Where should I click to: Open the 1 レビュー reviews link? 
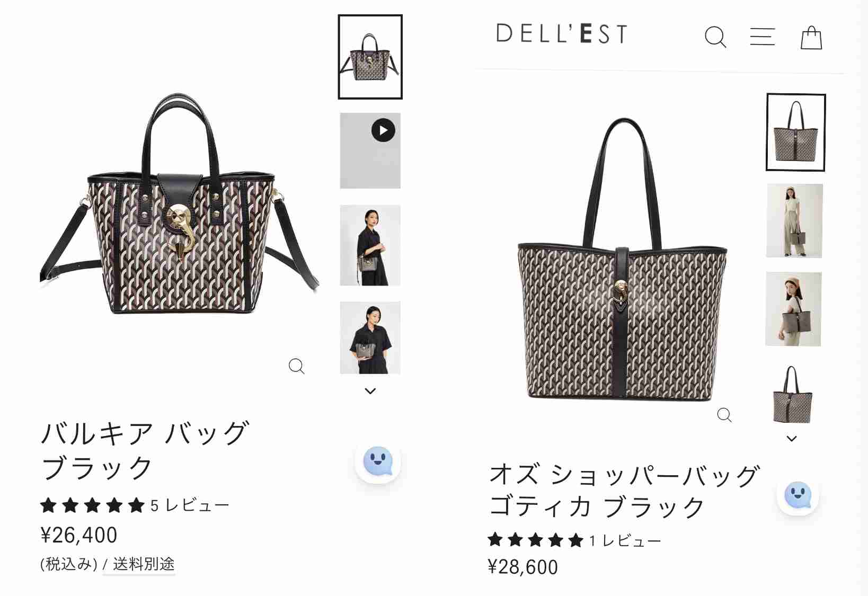coord(625,541)
